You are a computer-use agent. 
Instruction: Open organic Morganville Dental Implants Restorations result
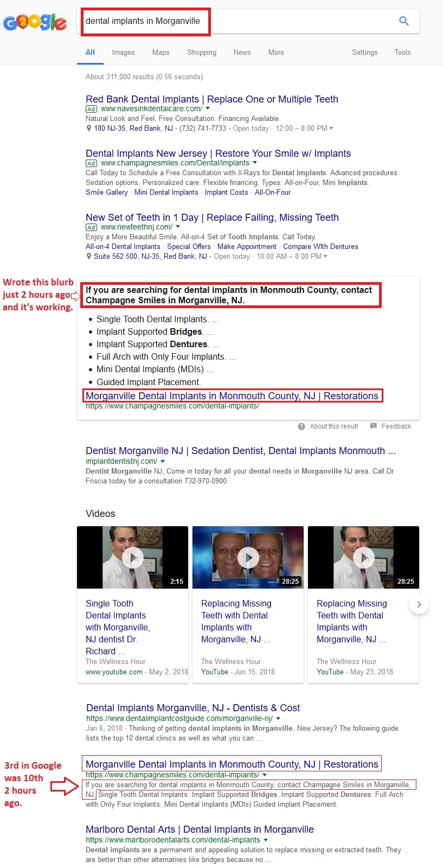tap(232, 764)
